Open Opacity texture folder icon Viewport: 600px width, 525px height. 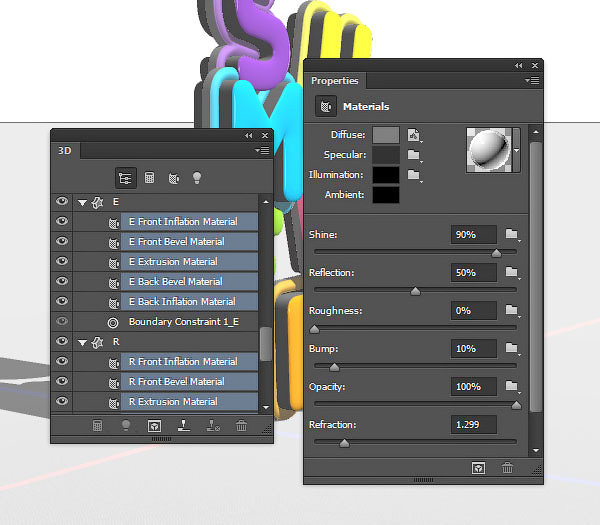click(x=512, y=386)
